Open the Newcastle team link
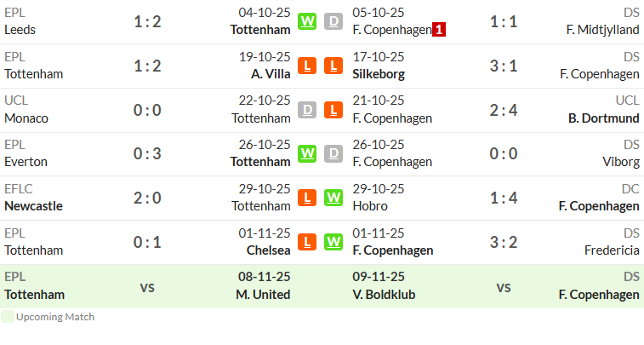644x345 pixels. point(34,206)
